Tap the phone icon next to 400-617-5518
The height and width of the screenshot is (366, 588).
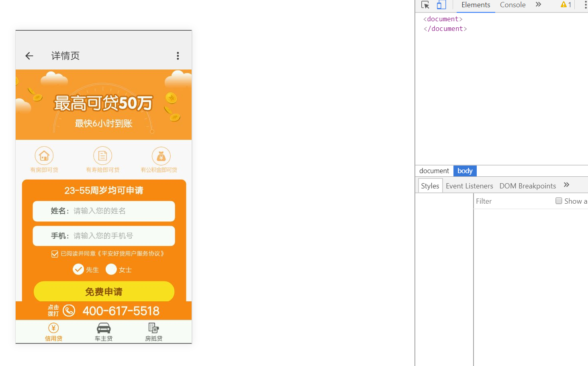point(69,310)
